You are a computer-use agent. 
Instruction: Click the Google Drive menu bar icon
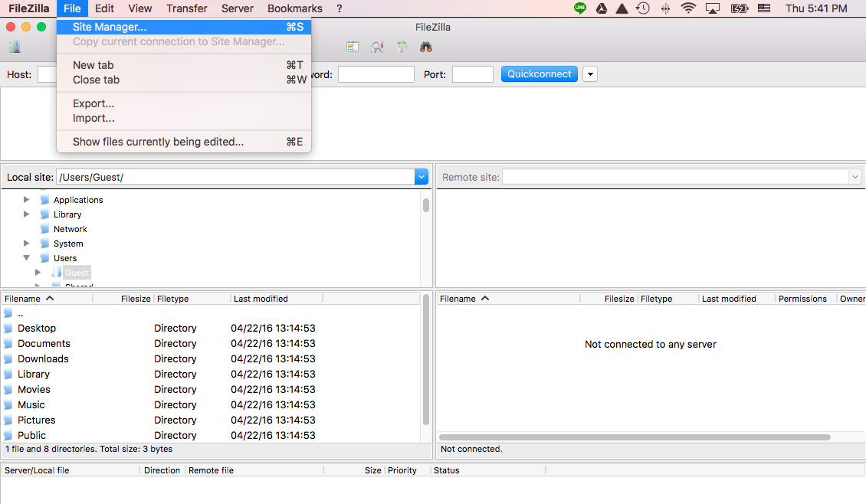[x=602, y=8]
